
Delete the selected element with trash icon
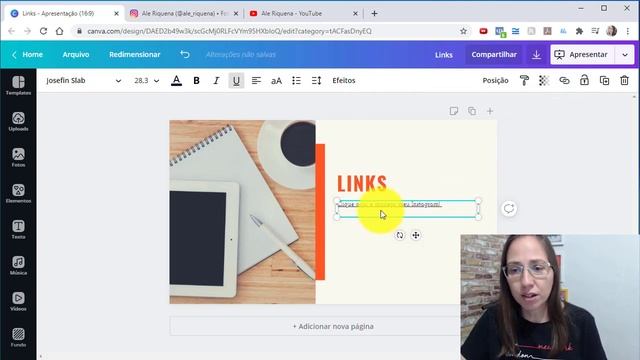pyautogui.click(x=624, y=80)
